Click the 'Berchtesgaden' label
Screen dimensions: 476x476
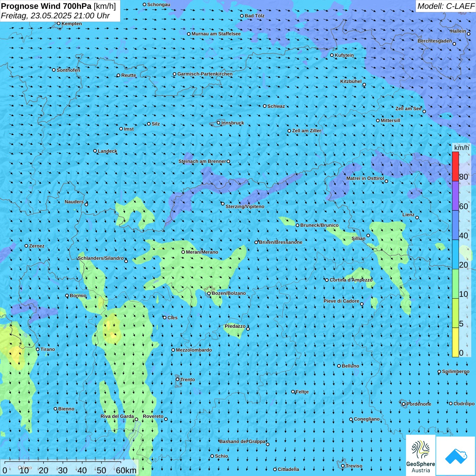[435, 41]
